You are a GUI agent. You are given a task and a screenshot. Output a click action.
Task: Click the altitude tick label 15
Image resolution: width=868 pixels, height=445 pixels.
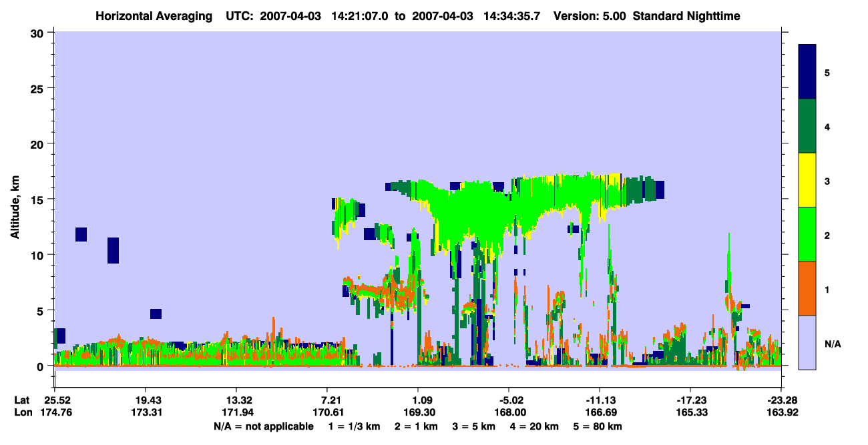39,199
